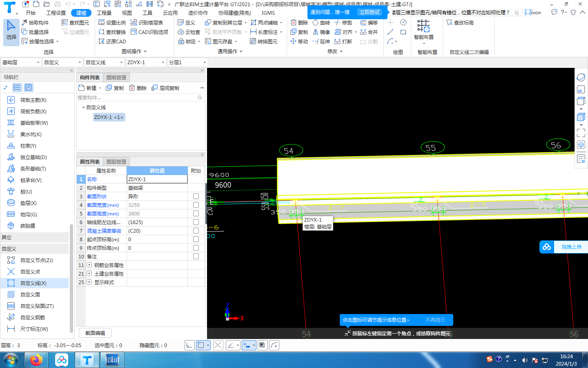This screenshot has width=588, height=368.
Task: Select the 镜像 mirror tool
Action: pos(321,32)
